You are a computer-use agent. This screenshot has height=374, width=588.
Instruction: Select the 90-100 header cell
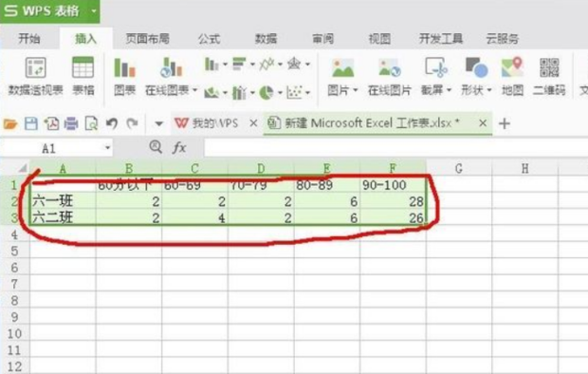coord(393,185)
